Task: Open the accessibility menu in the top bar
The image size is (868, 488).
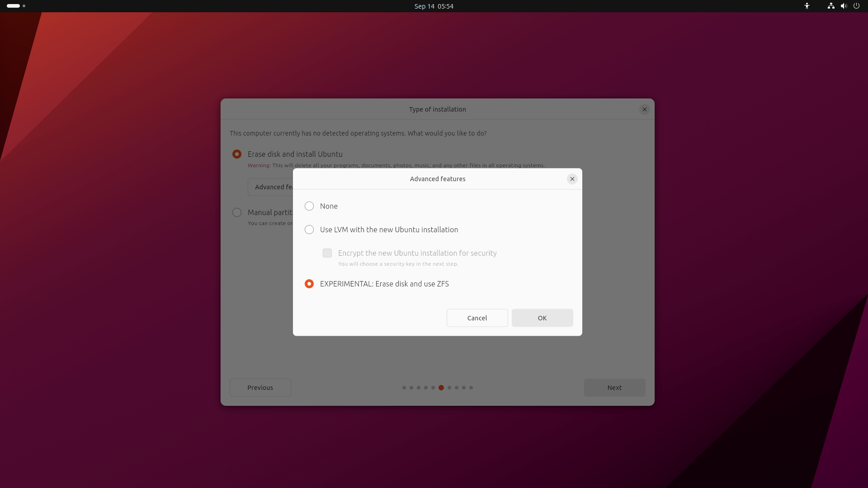Action: 807,6
